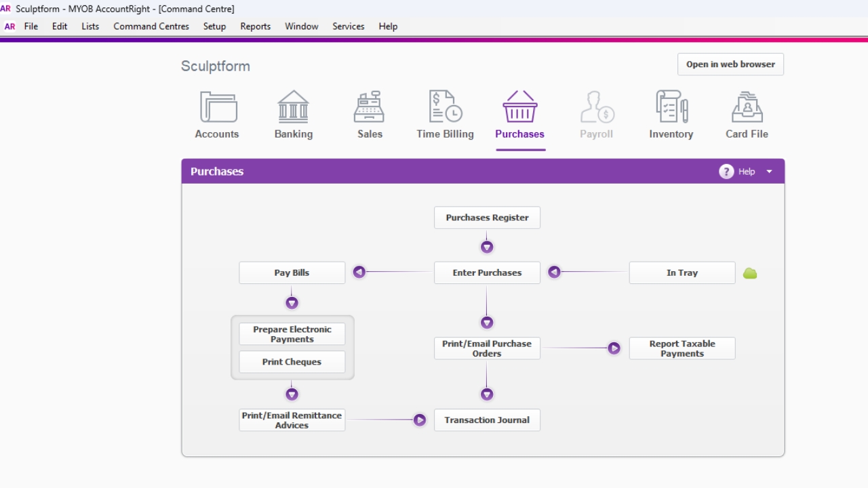Open Purchases Register

tap(487, 218)
